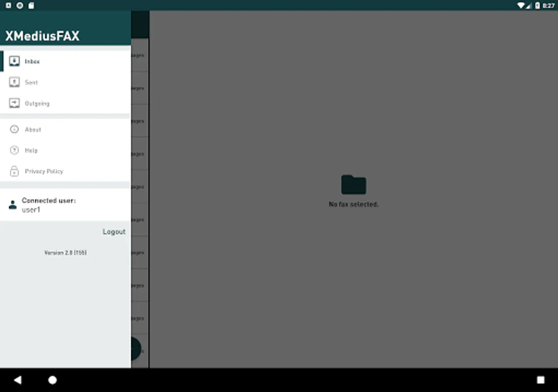558x392 pixels.
Task: Click the About info icon
Action: pos(14,129)
